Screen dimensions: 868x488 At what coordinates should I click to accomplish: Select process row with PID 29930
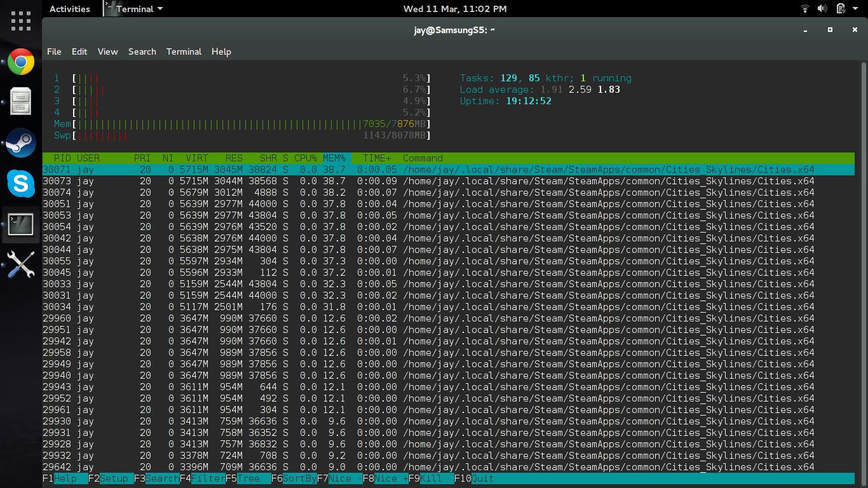449,421
